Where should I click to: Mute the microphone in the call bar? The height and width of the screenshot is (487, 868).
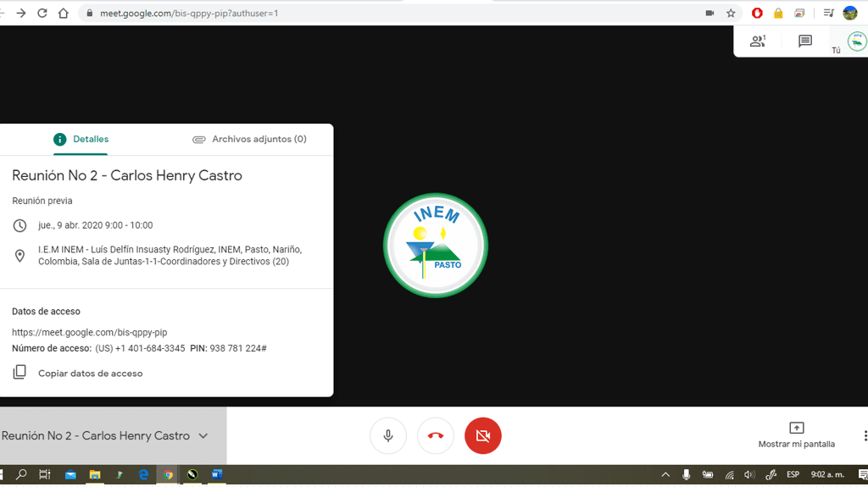pos(388,435)
